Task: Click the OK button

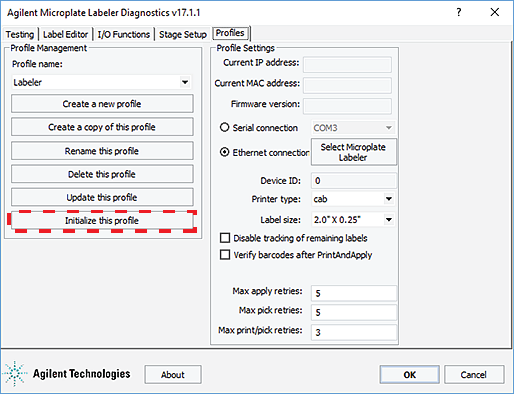Action: [409, 375]
